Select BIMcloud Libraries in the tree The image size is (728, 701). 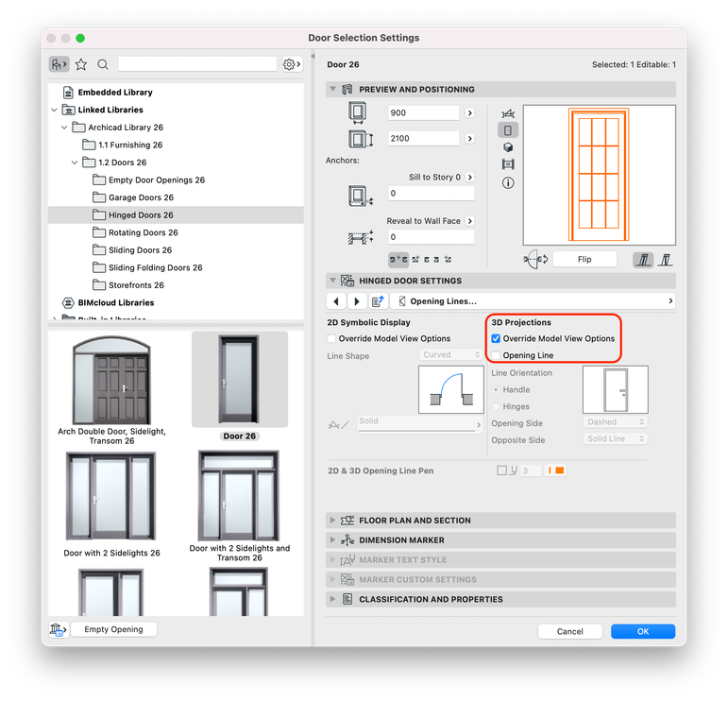[115, 303]
